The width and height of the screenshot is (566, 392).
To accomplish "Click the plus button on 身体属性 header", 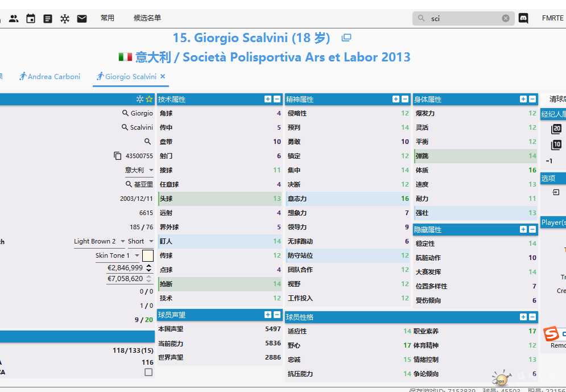I will [x=523, y=99].
